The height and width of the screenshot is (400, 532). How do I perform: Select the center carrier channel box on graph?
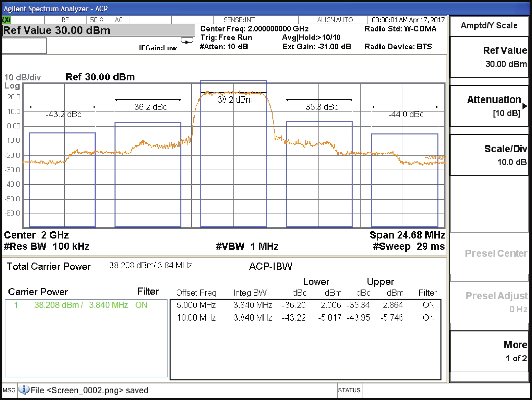[233, 154]
